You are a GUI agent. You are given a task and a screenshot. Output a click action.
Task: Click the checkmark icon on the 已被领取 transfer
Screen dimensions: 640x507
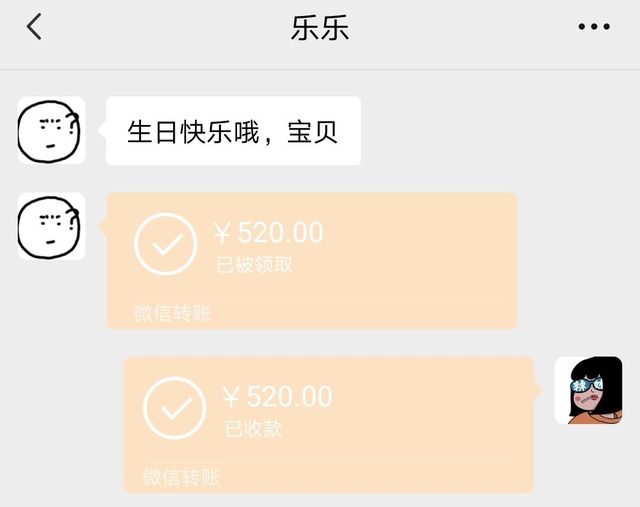click(x=166, y=243)
